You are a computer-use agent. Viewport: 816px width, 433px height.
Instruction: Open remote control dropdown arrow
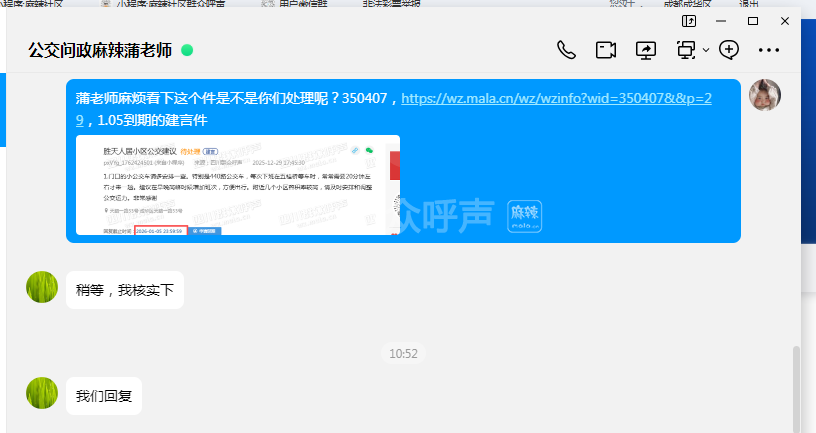click(x=706, y=50)
